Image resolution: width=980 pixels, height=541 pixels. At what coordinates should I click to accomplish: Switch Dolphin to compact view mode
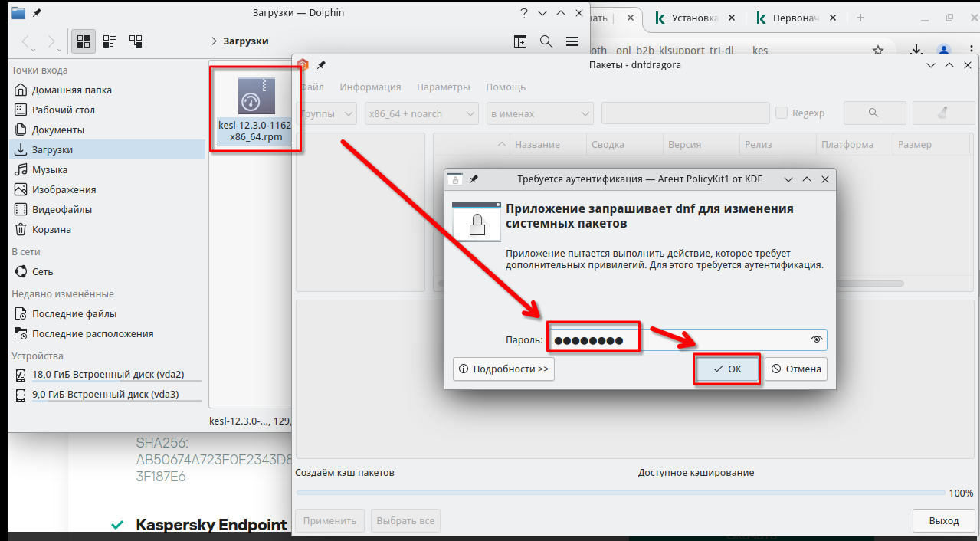110,41
